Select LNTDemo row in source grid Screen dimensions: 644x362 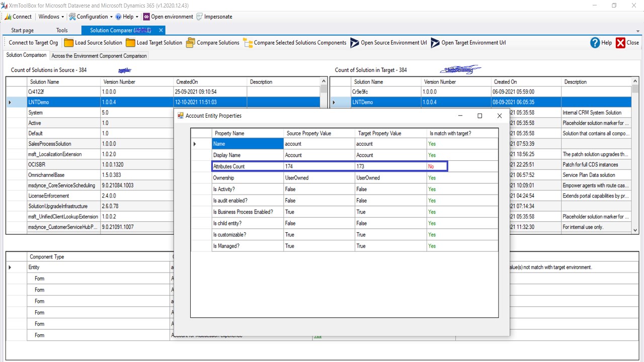[163, 102]
